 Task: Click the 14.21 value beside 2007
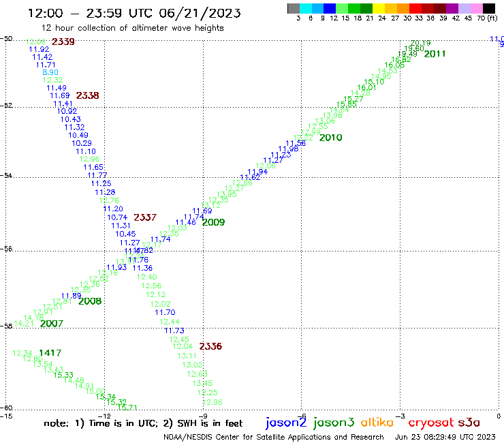coord(24,324)
